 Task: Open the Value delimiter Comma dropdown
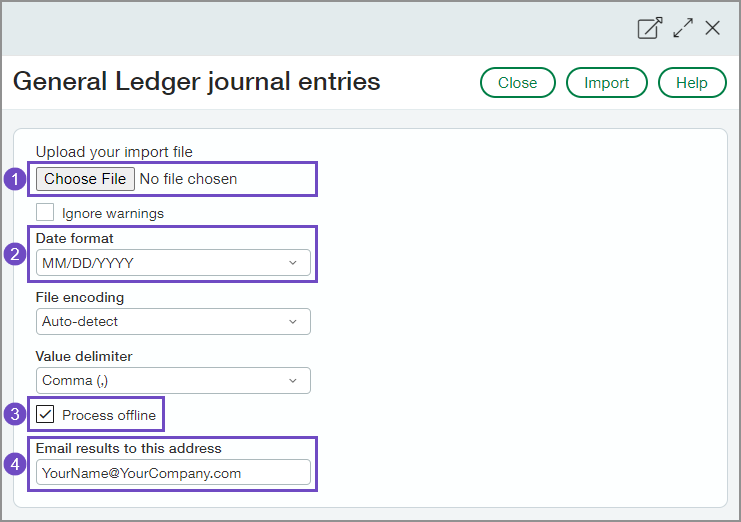tap(173, 380)
